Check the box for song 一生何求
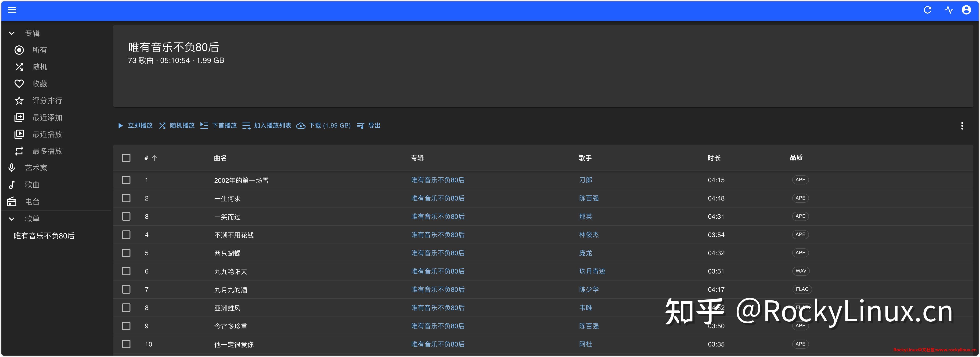Image resolution: width=980 pixels, height=357 pixels. pyautogui.click(x=126, y=198)
